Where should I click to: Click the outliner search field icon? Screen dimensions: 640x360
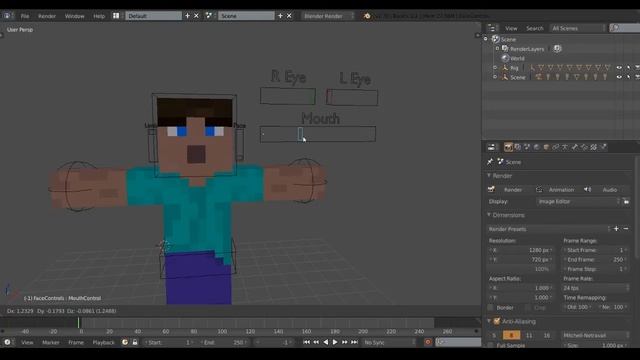pos(614,28)
